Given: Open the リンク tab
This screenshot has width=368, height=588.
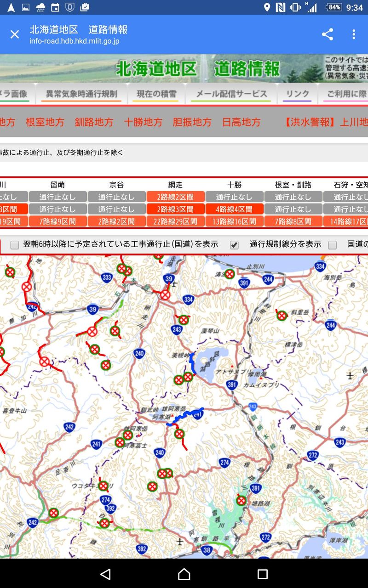Looking at the screenshot, I should pyautogui.click(x=298, y=94).
